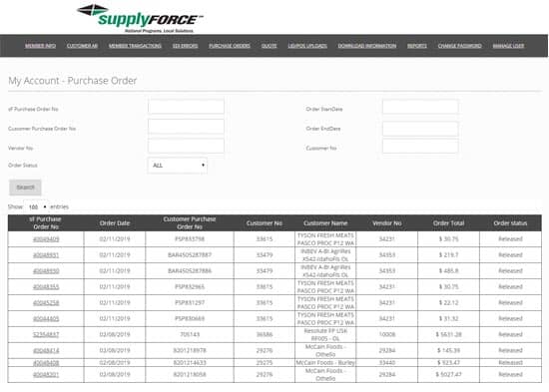Click the Search button
The height and width of the screenshot is (392, 549).
click(25, 188)
